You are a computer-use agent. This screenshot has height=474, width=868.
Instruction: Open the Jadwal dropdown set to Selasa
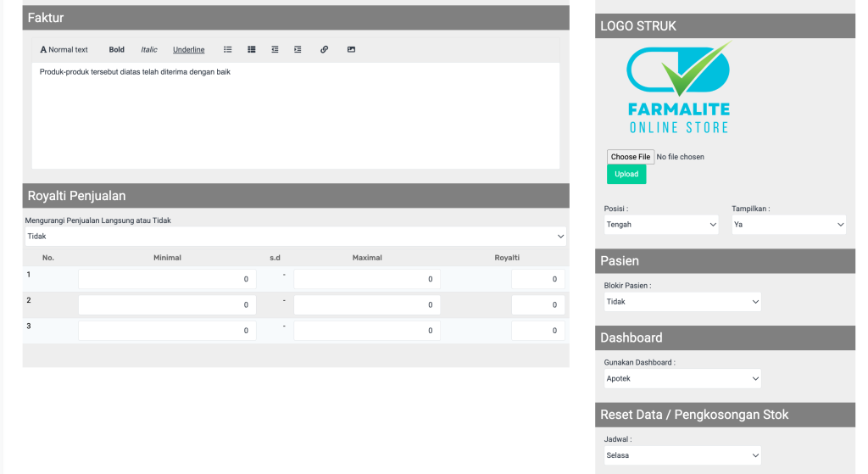pyautogui.click(x=682, y=456)
